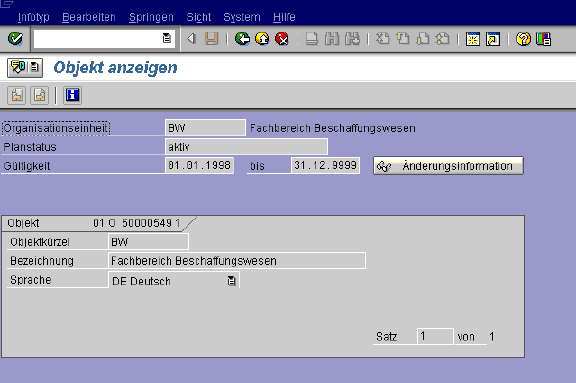Open the Infotyp menu
This screenshot has width=576, height=383.
(x=33, y=17)
